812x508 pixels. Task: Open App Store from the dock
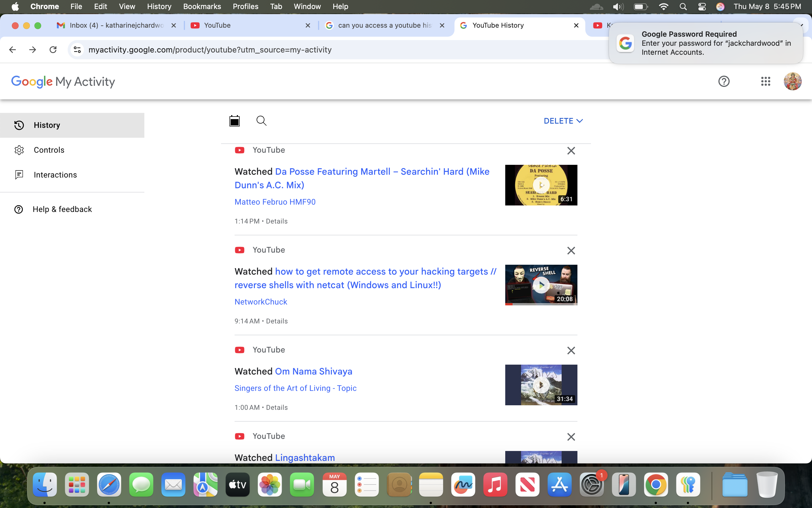point(560,485)
